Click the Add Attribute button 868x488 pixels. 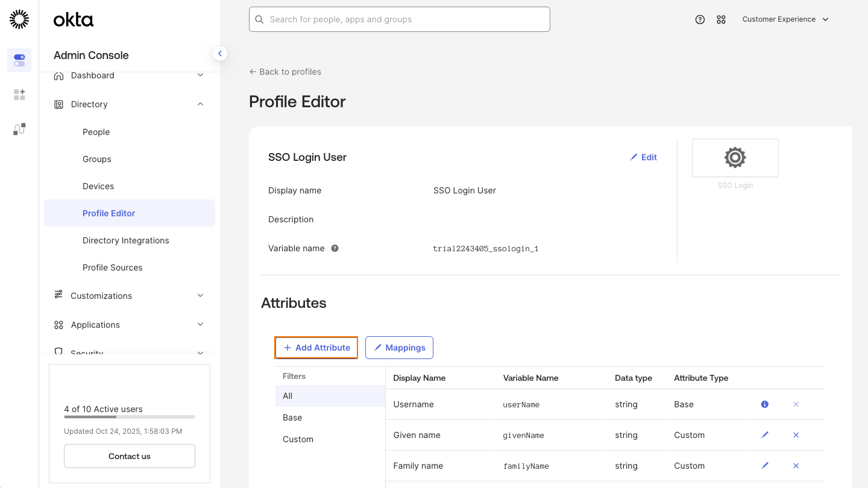[316, 348]
